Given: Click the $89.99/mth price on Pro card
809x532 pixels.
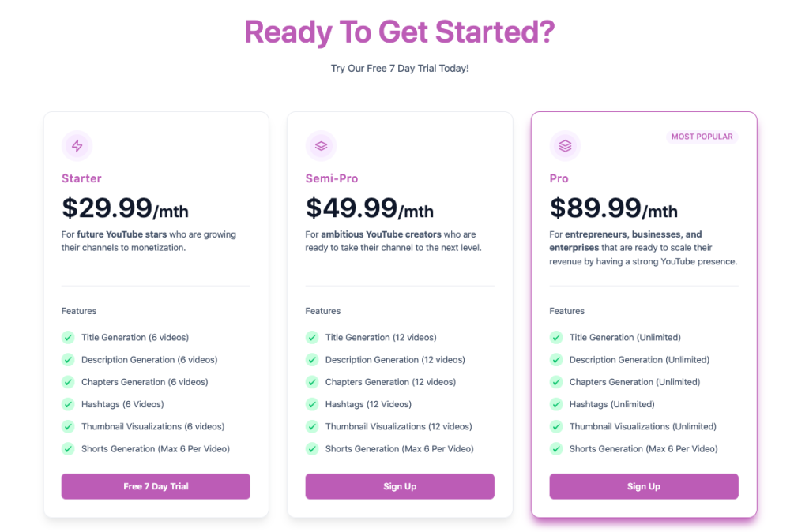Looking at the screenshot, I should pyautogui.click(x=613, y=208).
